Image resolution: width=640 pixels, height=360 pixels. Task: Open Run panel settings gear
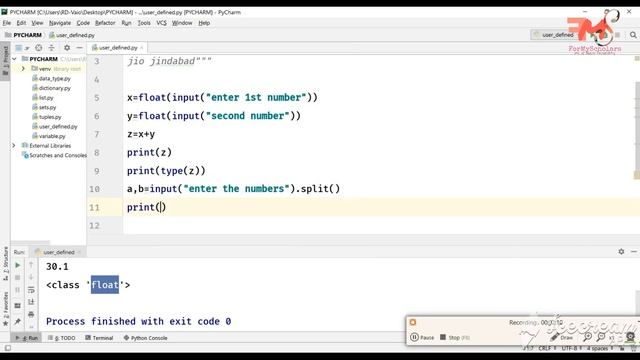(x=621, y=251)
